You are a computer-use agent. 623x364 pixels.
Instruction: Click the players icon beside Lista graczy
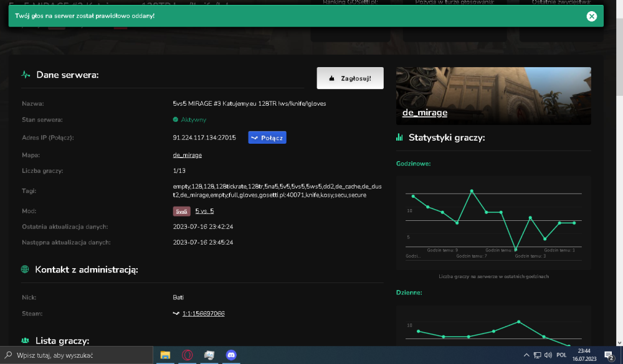26,340
